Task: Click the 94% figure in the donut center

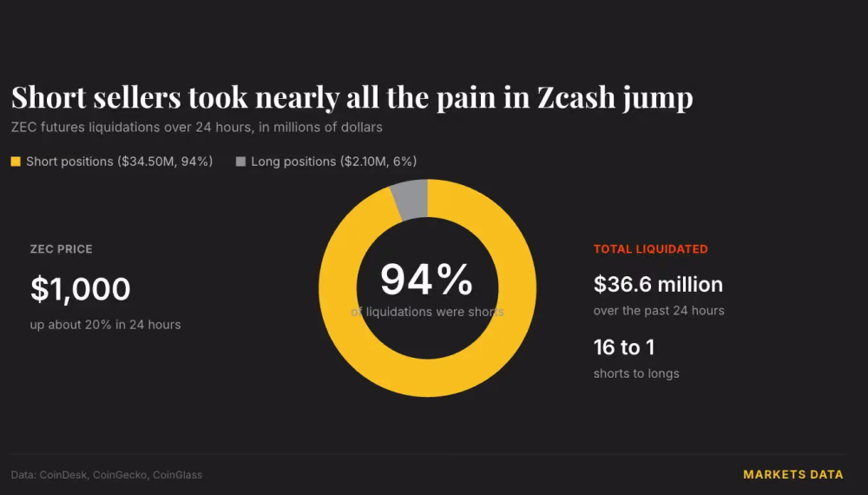Action: [427, 280]
